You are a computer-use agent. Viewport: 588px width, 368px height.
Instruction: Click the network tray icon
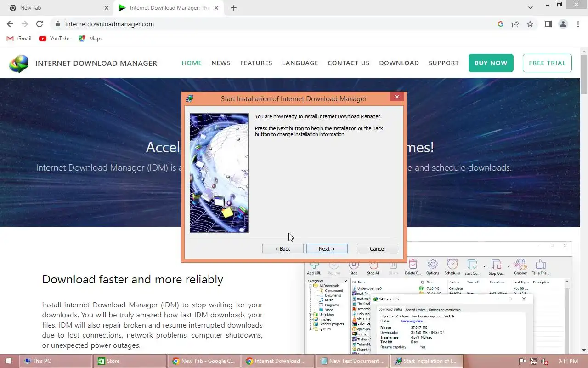(533, 361)
